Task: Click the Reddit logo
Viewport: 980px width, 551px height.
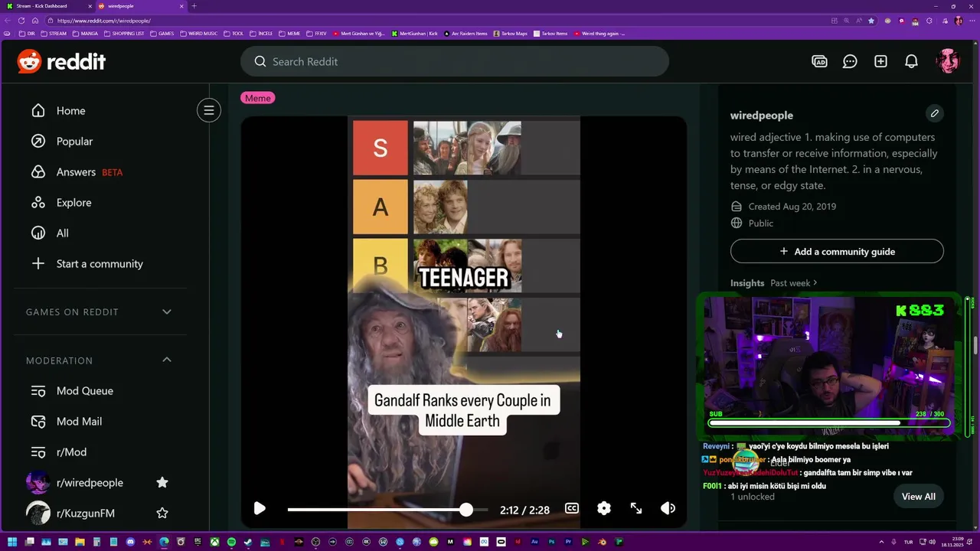Action: point(61,61)
